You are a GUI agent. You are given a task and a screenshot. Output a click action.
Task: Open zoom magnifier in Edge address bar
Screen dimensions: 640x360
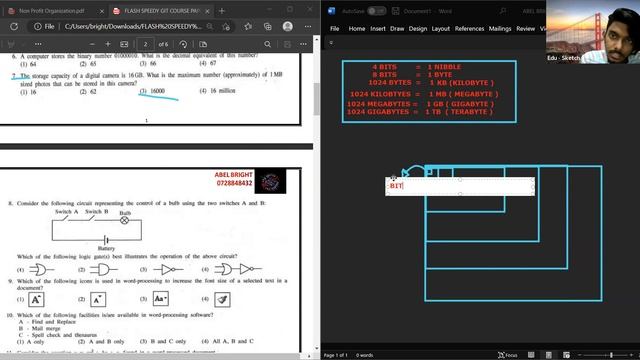209,27
